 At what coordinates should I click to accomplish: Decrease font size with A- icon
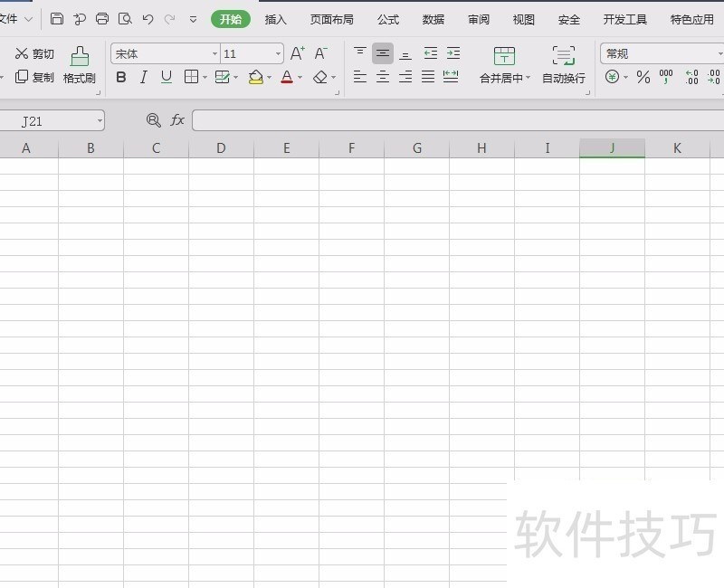[321, 53]
